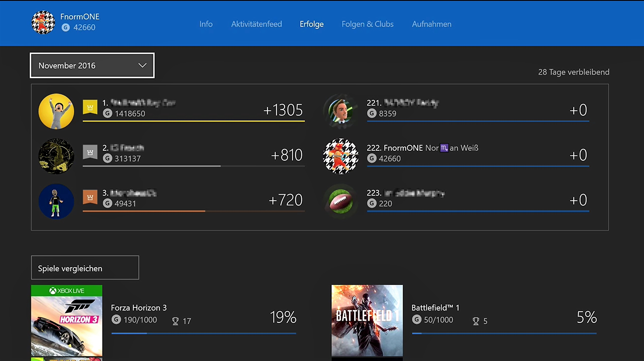
Task: Select the +720 score of rank 3
Action: point(286,200)
